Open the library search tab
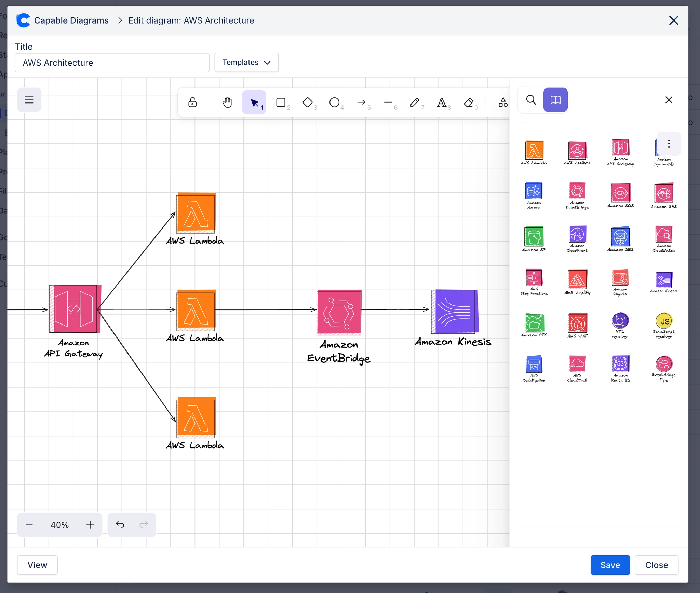Viewport: 700px width, 593px height. point(531,100)
